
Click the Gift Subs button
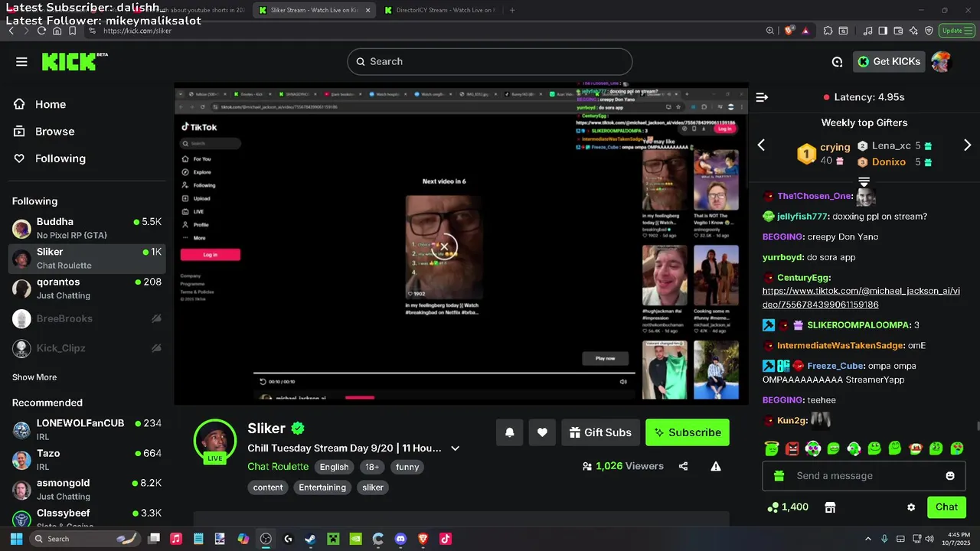(x=600, y=432)
